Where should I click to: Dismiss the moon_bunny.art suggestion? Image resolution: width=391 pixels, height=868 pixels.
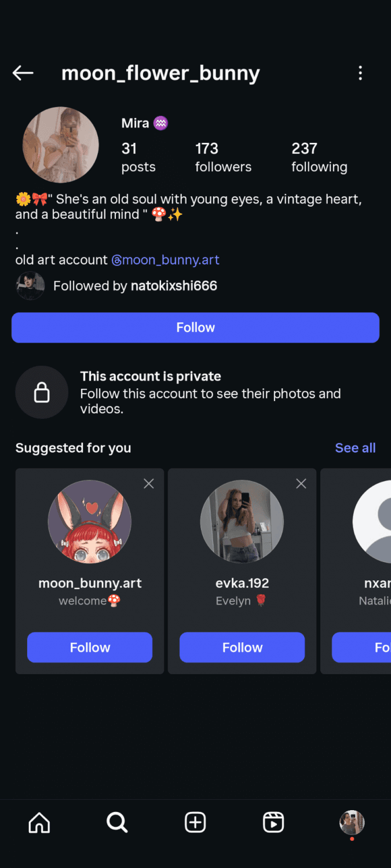tap(149, 484)
